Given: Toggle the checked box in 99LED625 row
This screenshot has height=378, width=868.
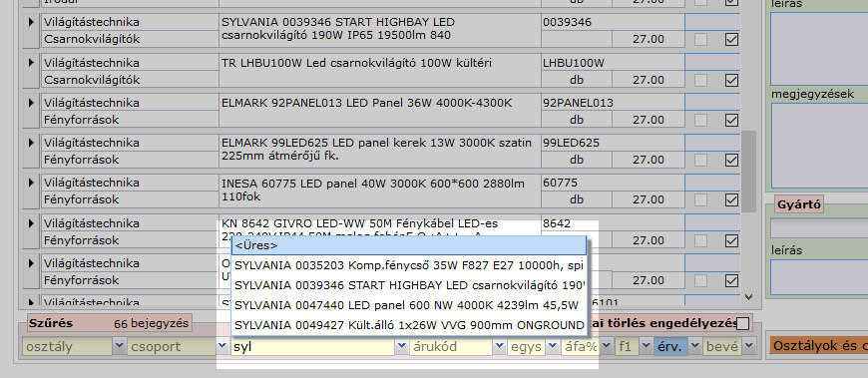Looking at the screenshot, I should point(732,160).
